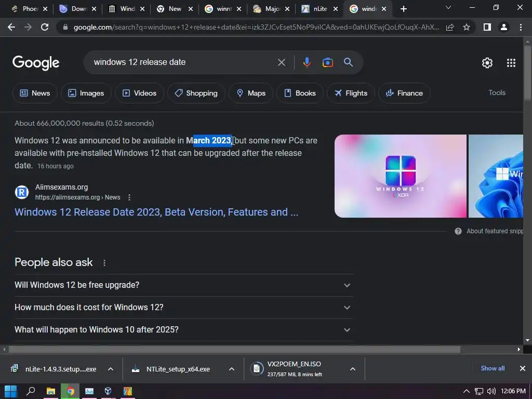Filter results by News

coord(35,94)
